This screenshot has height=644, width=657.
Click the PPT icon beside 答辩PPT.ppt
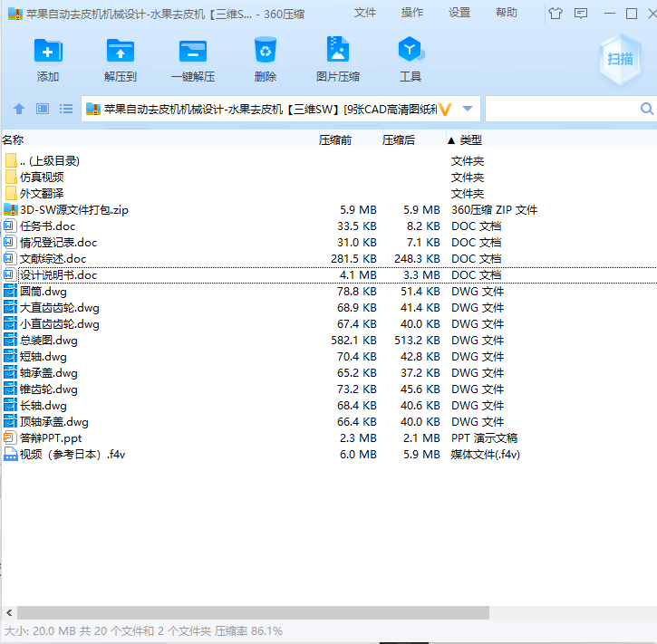(10, 438)
